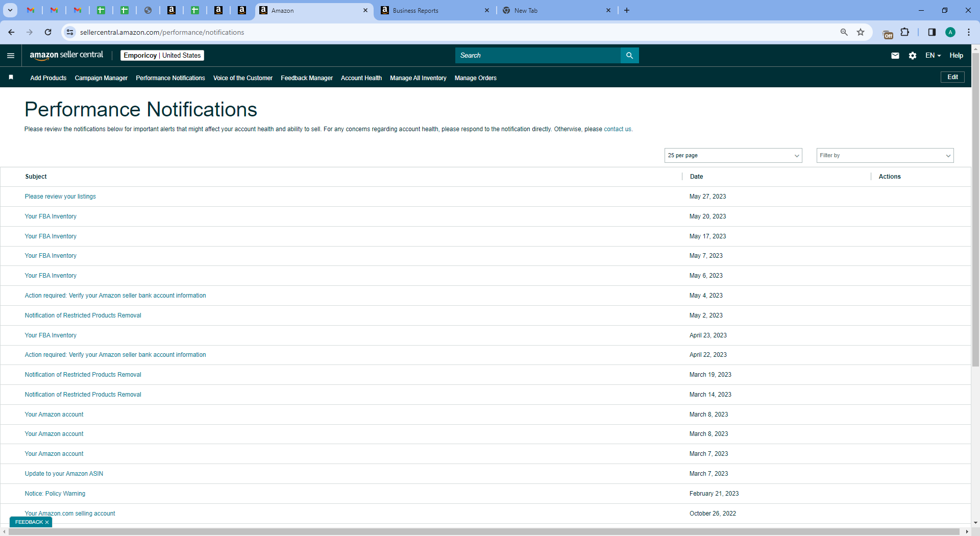Image resolution: width=980 pixels, height=536 pixels.
Task: Open the tab search dropdown arrow
Action: (10, 10)
